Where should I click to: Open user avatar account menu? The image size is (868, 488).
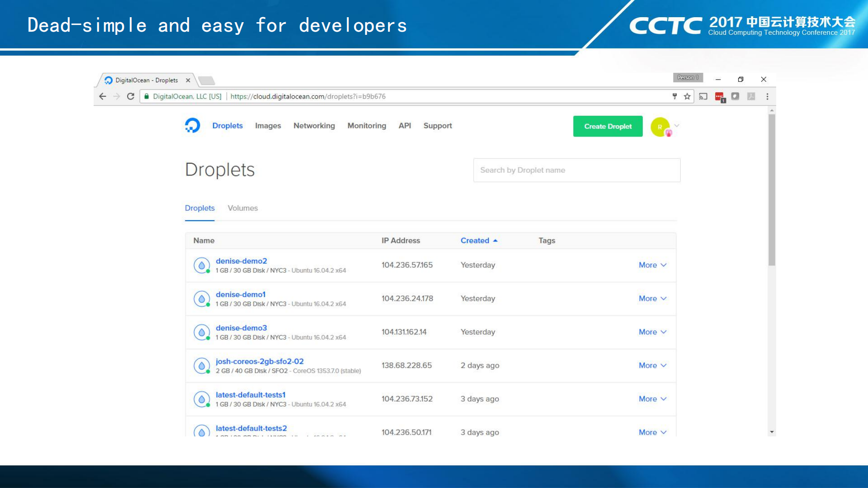(661, 127)
